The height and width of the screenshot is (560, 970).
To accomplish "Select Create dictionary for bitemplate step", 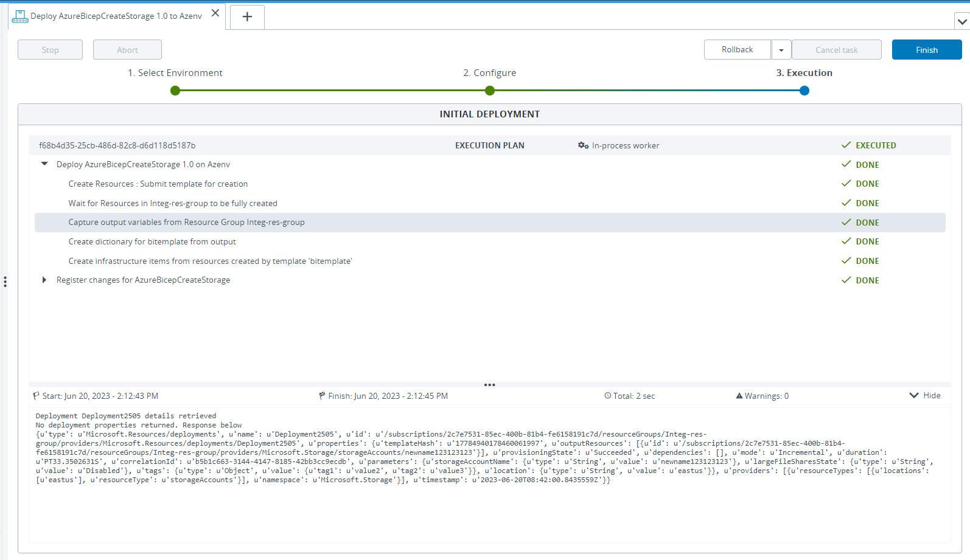I will coord(490,241).
